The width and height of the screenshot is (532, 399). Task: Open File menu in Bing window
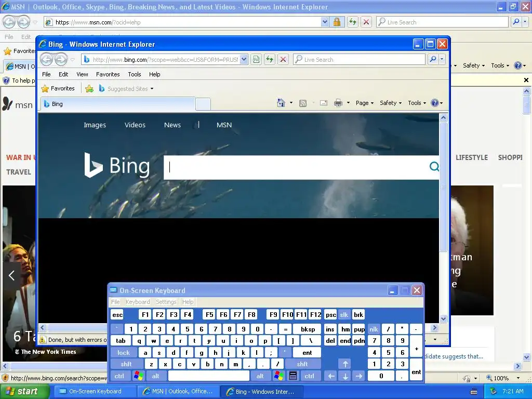coord(46,74)
